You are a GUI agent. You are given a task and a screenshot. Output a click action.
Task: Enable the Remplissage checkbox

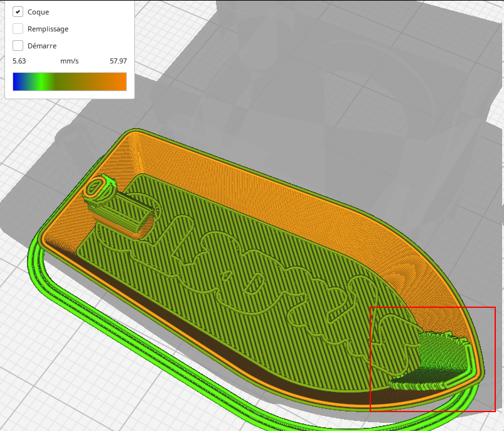pyautogui.click(x=18, y=29)
